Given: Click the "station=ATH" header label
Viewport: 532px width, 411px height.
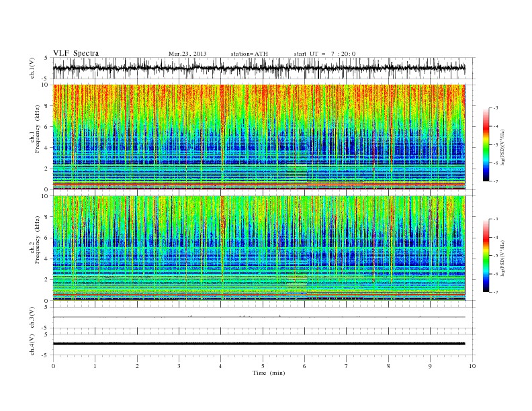Looking at the screenshot, I should 249,54.
